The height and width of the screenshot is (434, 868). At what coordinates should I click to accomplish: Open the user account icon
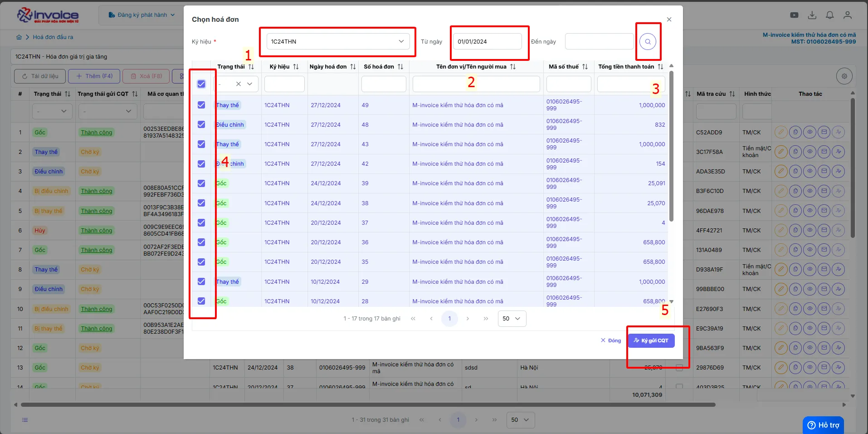coord(847,15)
